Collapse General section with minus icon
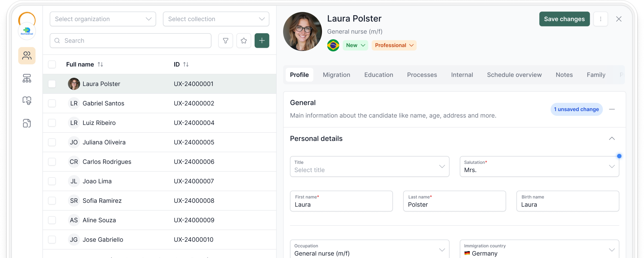 [612, 109]
